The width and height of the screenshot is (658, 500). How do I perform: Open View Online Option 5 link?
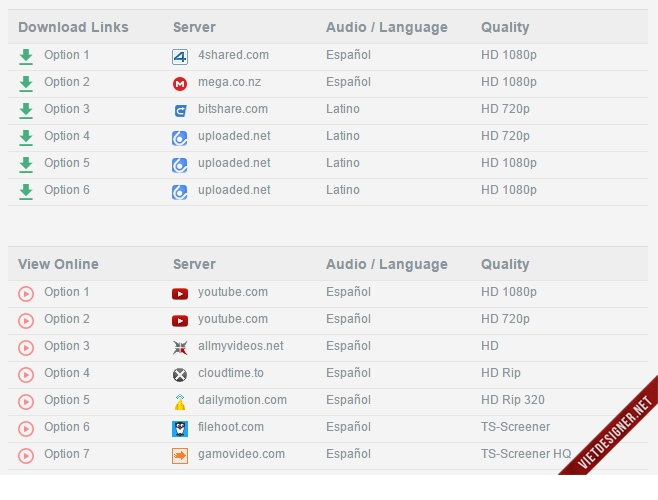pos(67,400)
